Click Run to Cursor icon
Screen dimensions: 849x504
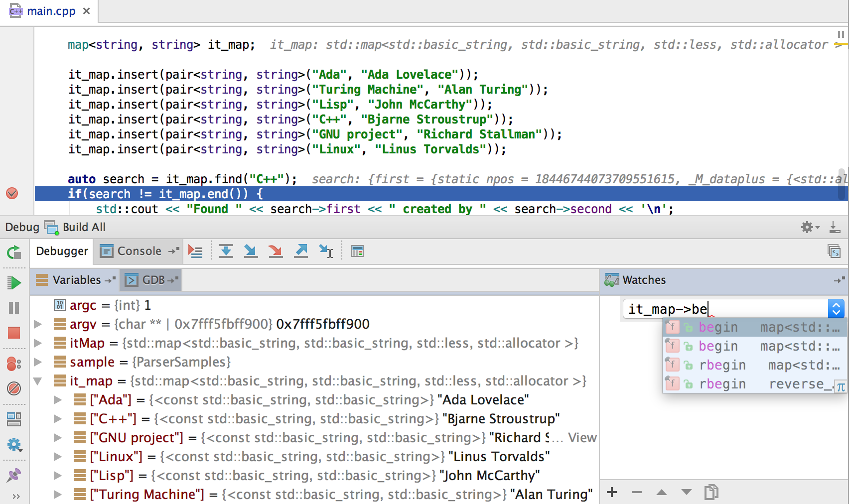click(x=326, y=251)
